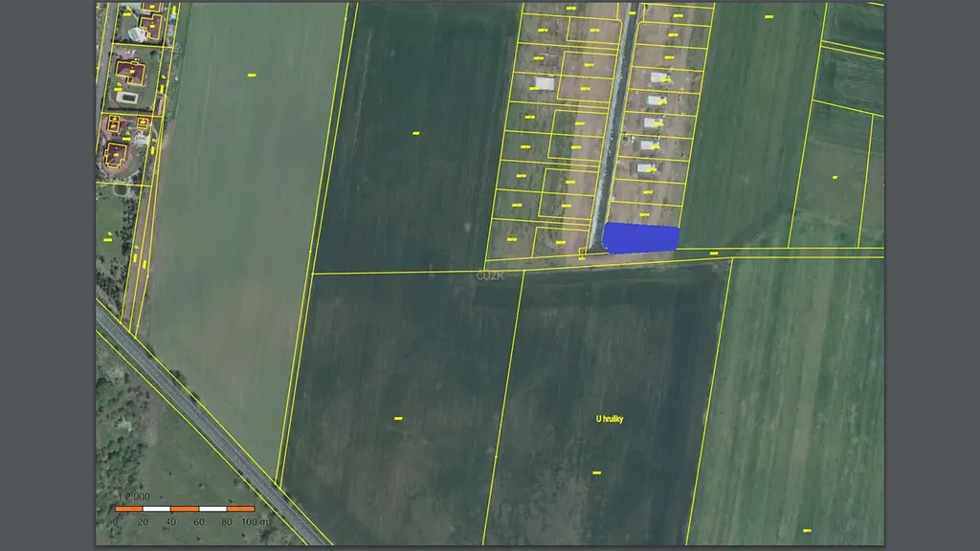The width and height of the screenshot is (980, 551).
Task: Click the 1:2 000 scale ratio text
Action: click(133, 496)
